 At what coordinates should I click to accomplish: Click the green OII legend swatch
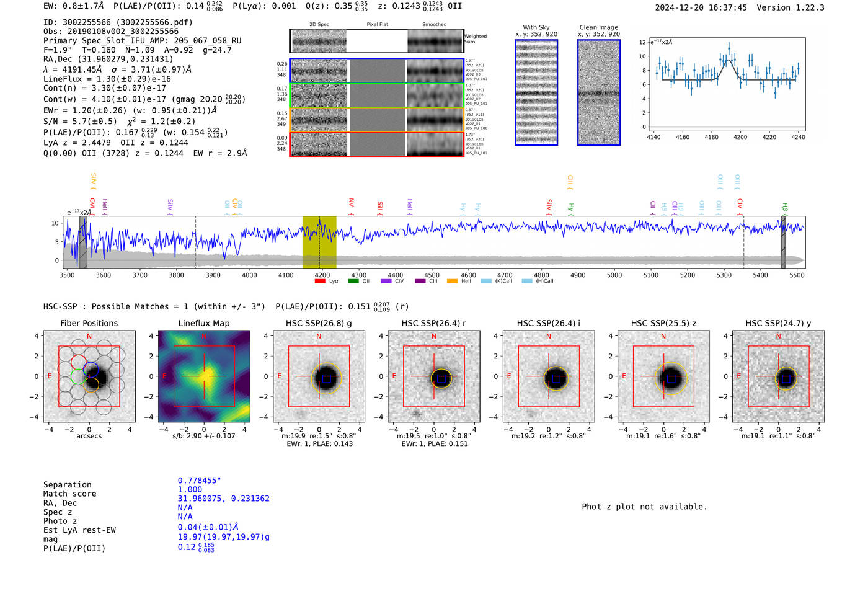tap(353, 282)
